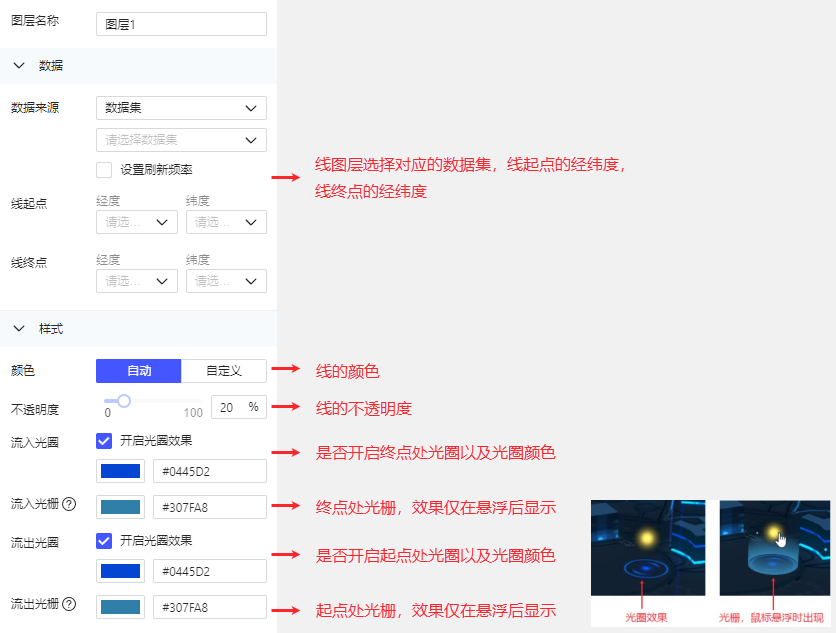Click the 流入光栅 hex field #307FA8

pyautogui.click(x=210, y=507)
